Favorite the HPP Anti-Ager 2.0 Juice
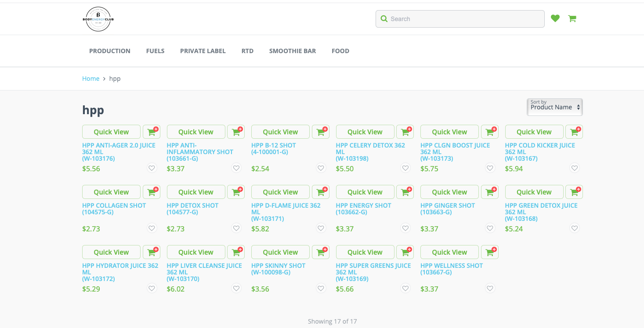 point(152,168)
